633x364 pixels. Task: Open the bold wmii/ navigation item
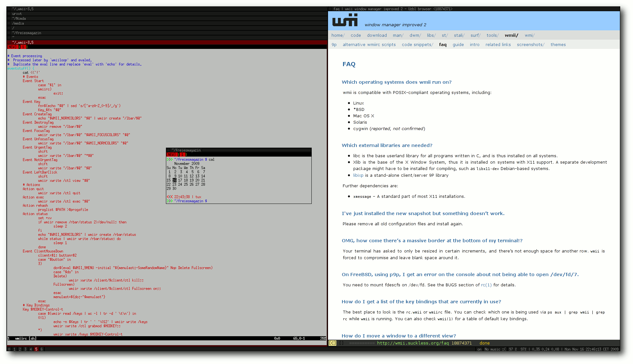tap(512, 35)
